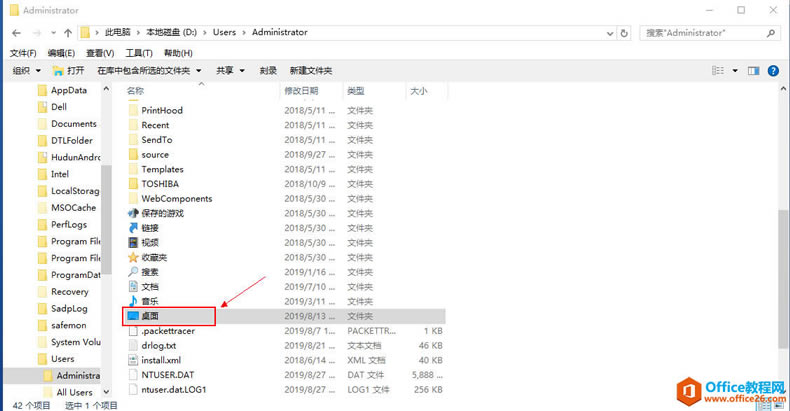Sort by 名称 column header
The image size is (790, 411).
coord(136,91)
